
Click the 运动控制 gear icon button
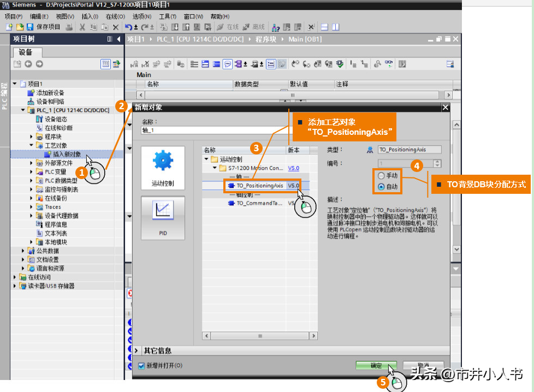[163, 168]
